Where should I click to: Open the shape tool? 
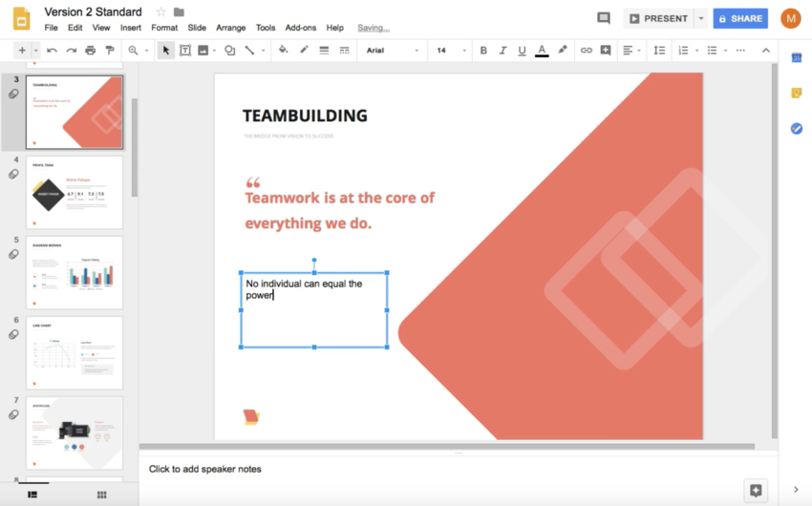click(229, 51)
